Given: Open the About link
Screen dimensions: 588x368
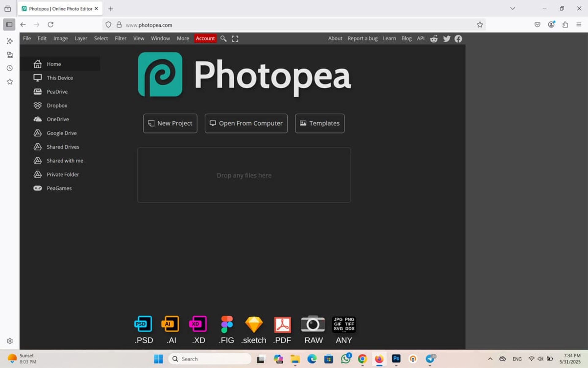Looking at the screenshot, I should tap(335, 38).
